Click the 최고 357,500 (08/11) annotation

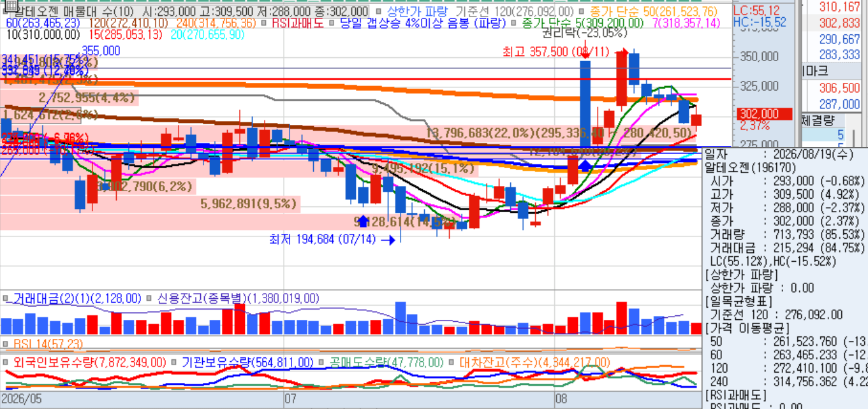(x=556, y=52)
